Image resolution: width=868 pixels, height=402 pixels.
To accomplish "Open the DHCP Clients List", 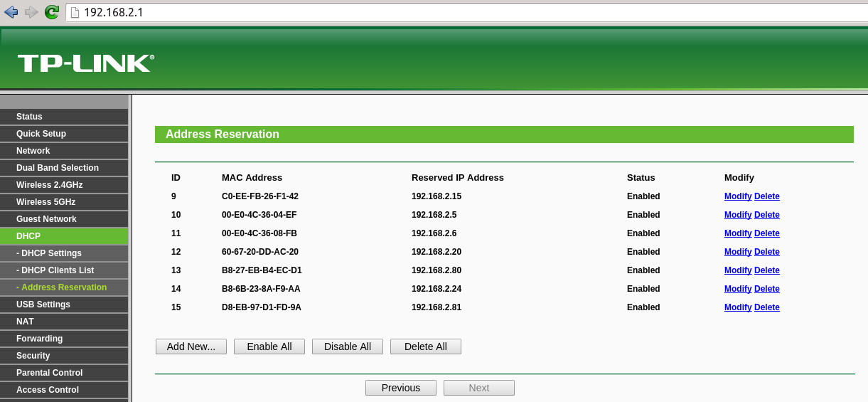I will point(64,270).
